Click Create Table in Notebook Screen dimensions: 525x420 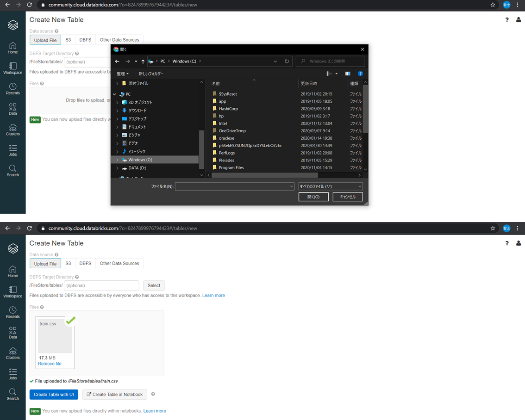[x=114, y=394]
